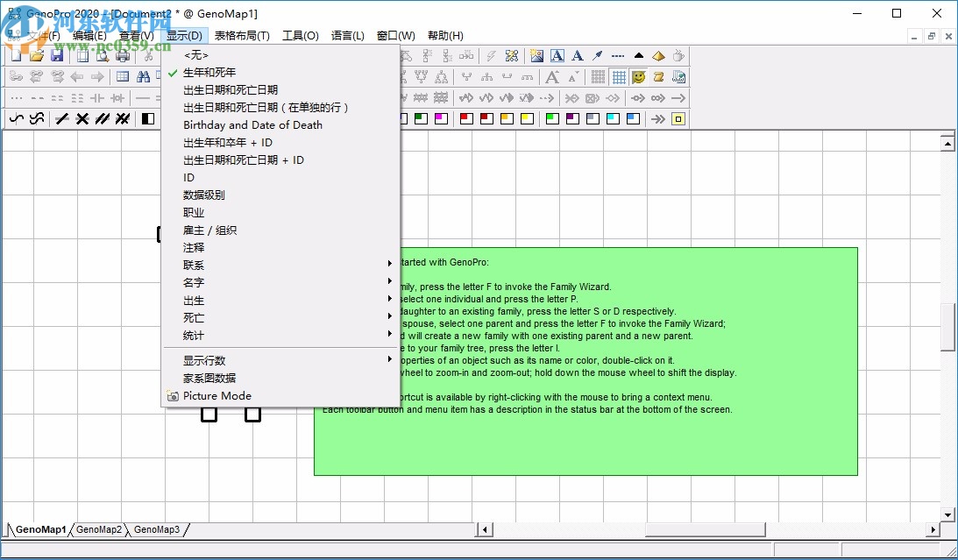This screenshot has height=560, width=958.
Task: Select the Find binoculars icon
Action: (x=144, y=76)
